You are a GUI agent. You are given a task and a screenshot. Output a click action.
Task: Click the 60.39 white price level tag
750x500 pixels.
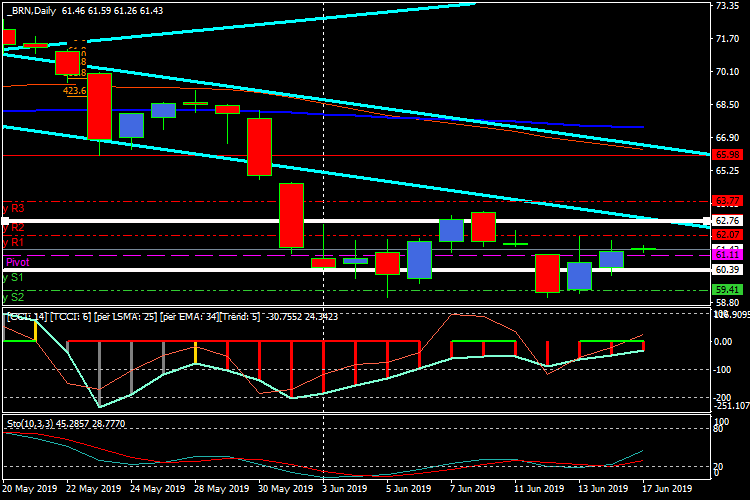coord(726,270)
